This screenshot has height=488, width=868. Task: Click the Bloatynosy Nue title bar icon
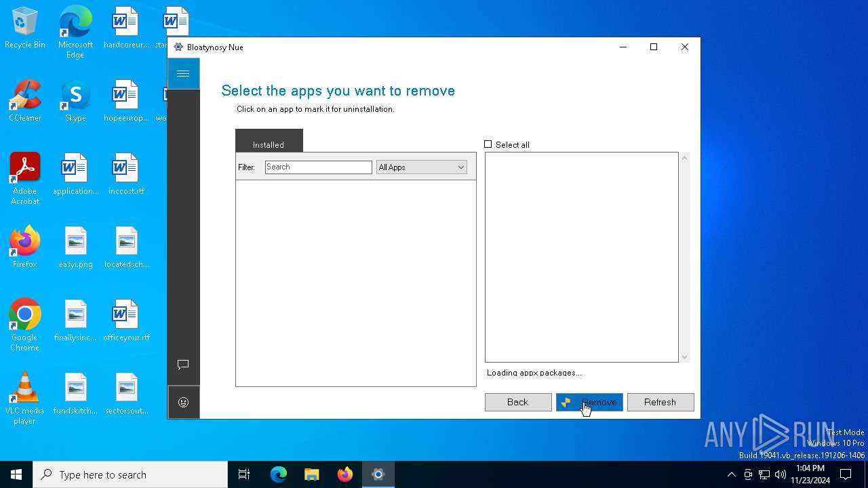pos(178,47)
